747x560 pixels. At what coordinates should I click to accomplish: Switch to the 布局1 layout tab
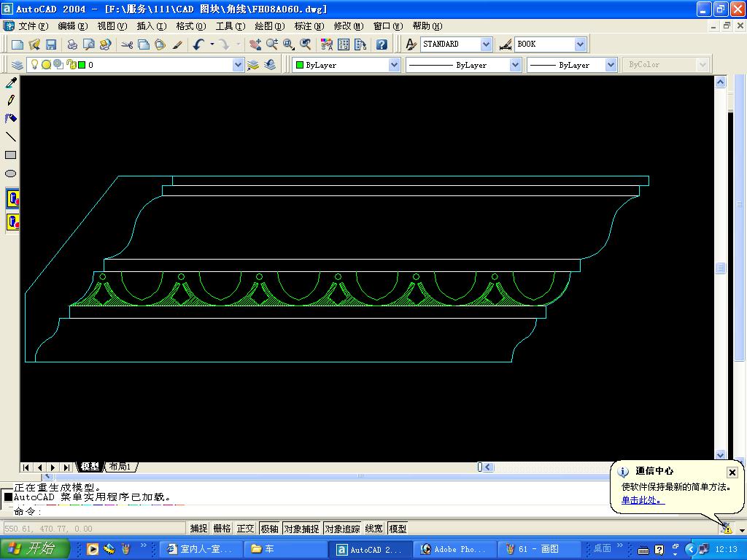pyautogui.click(x=120, y=467)
